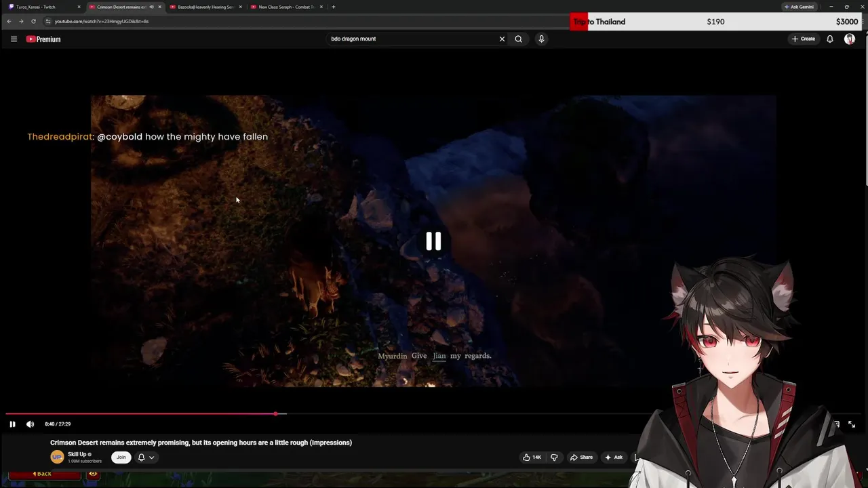Dislike the video
This screenshot has height=488, width=868.
point(554,457)
